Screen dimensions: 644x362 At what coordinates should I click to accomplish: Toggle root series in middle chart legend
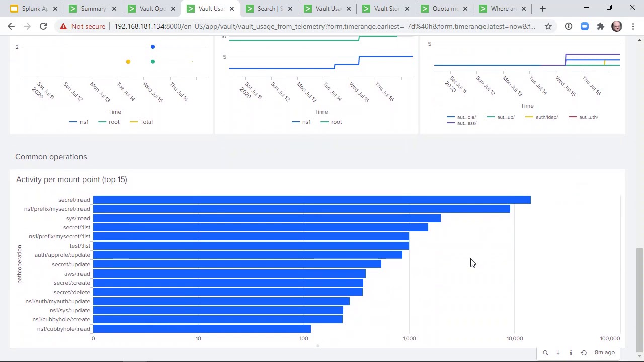[x=332, y=122]
